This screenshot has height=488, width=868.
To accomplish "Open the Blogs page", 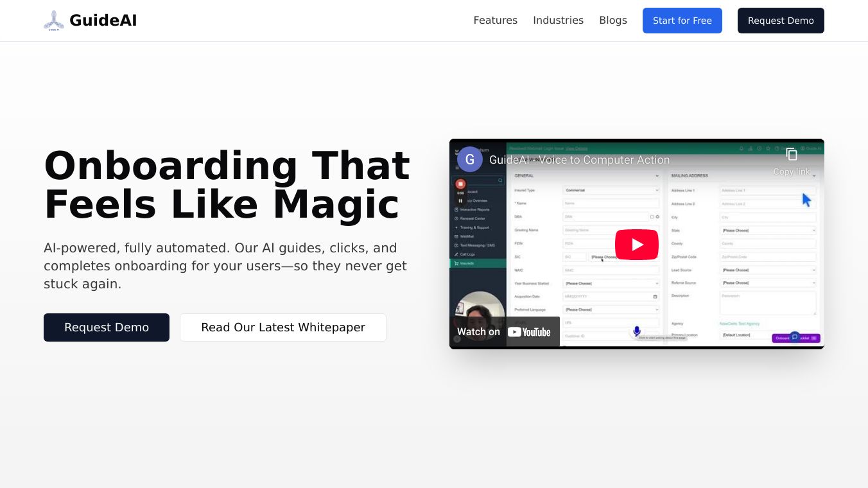I will click(613, 21).
